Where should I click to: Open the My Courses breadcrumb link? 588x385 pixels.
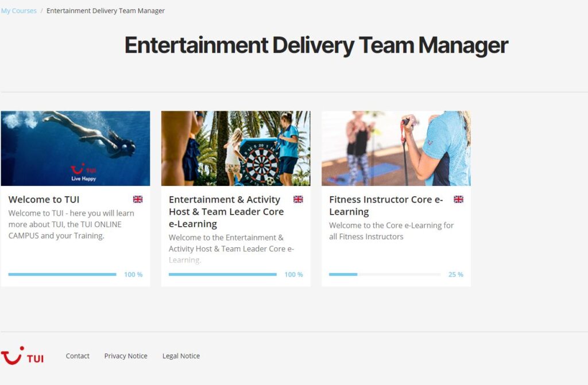coord(19,11)
